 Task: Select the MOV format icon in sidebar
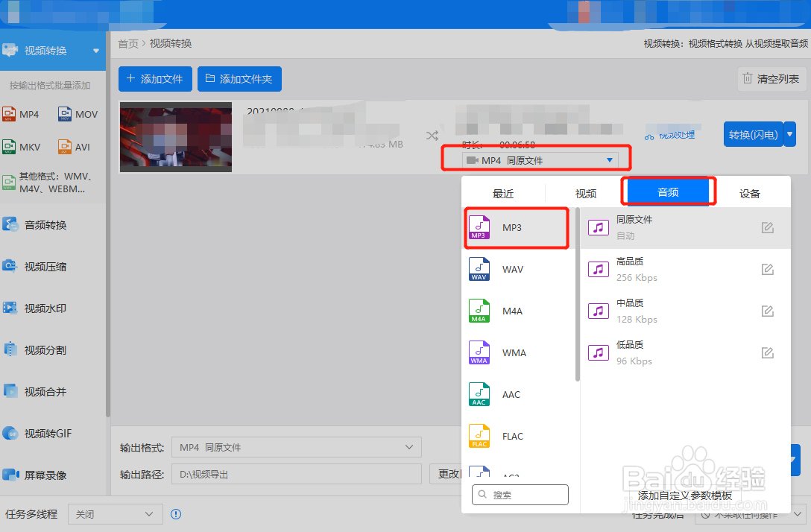pyautogui.click(x=65, y=114)
